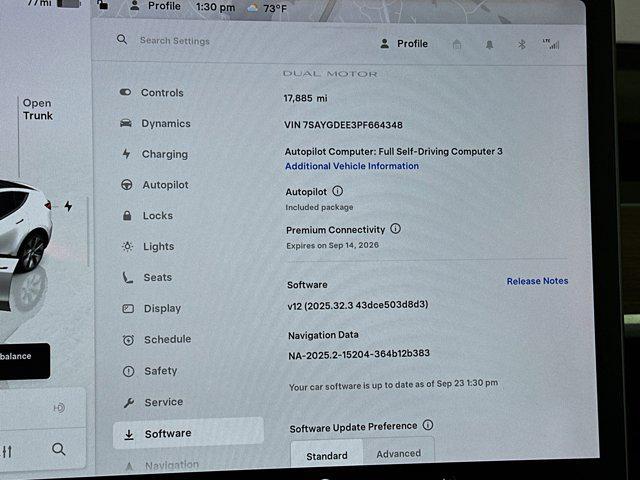Open the Locks settings menu
Image resolution: width=640 pixels, height=480 pixels.
tap(147, 216)
